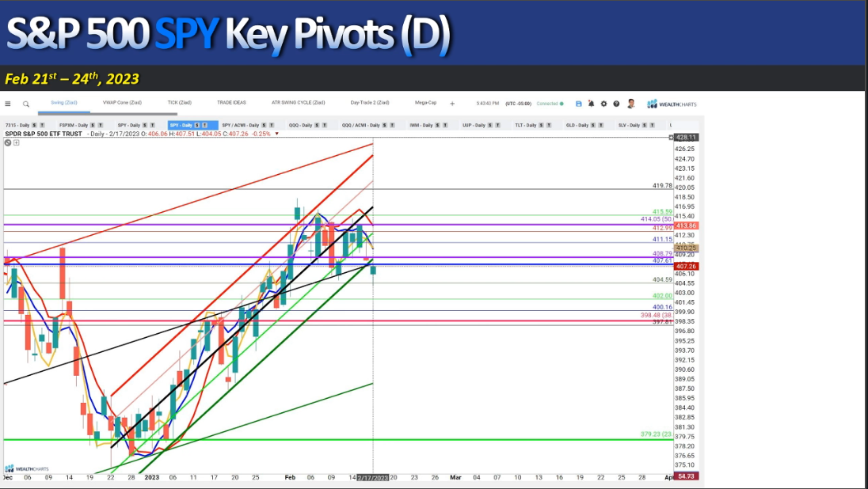The width and height of the screenshot is (868, 489).
Task: Toggle T button on IWM - Daily tab
Action: pyautogui.click(x=445, y=126)
